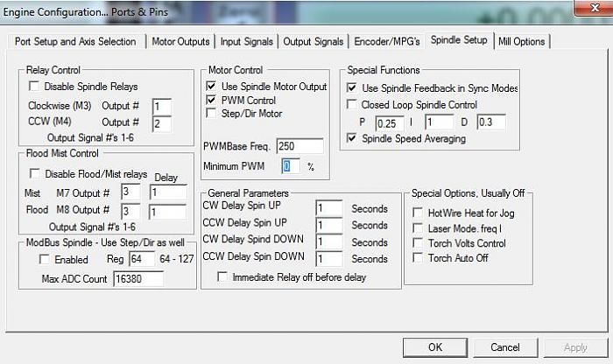Enable Disable Spindle Relays checkbox
Viewport: 613px width, 364px height.
35,87
